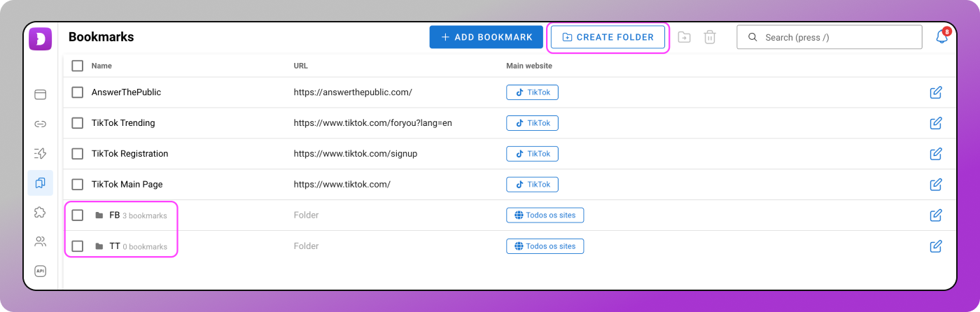Check the TikTok Trending row checkbox

[x=78, y=123]
